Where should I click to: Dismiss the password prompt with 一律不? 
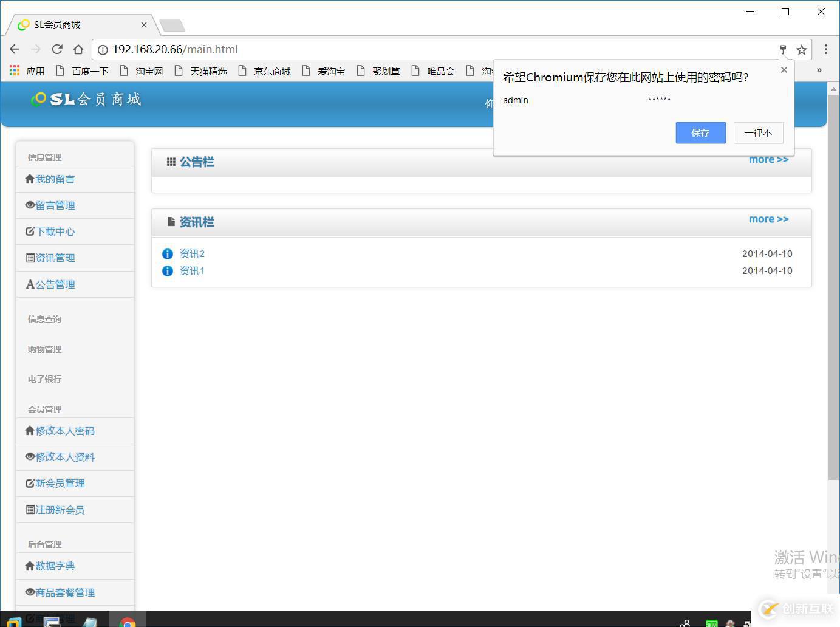757,132
